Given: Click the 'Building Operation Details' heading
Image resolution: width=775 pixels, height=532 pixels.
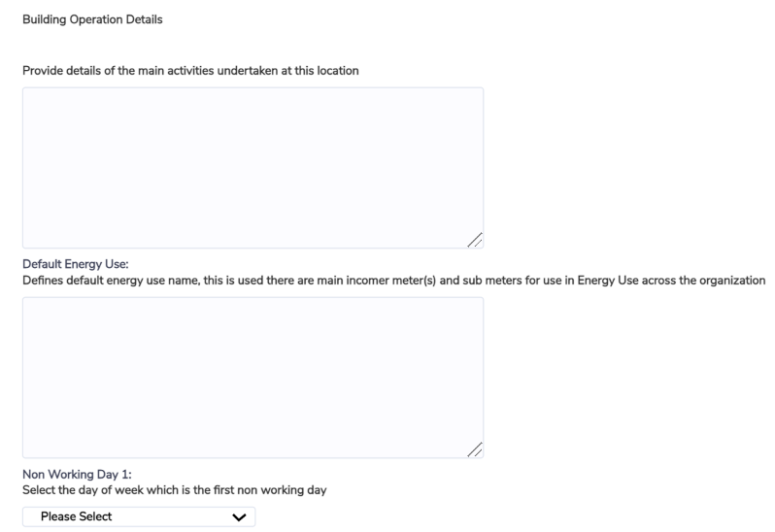Looking at the screenshot, I should 92,19.
